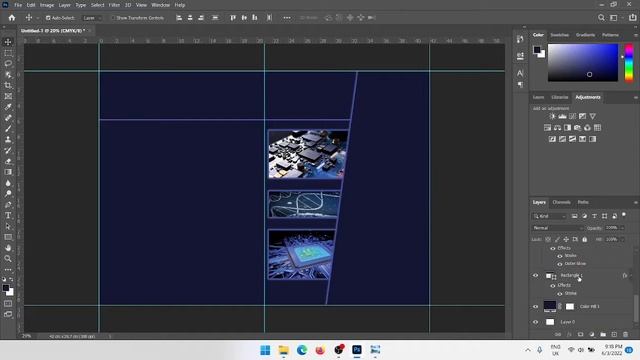
Task: Switch to the Gradients tab
Action: [585, 35]
